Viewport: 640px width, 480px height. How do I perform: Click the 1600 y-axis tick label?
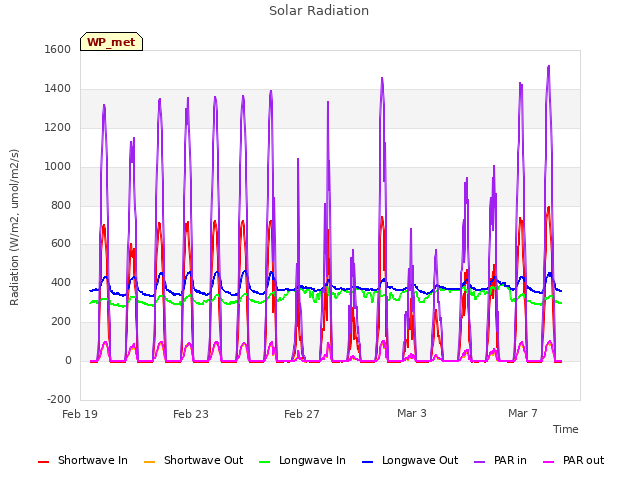pyautogui.click(x=58, y=49)
